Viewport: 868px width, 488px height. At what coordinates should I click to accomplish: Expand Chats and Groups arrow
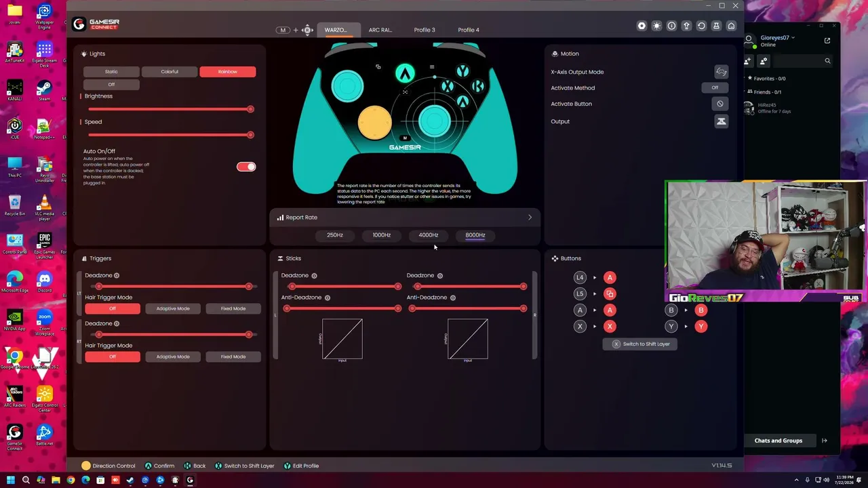(825, 441)
